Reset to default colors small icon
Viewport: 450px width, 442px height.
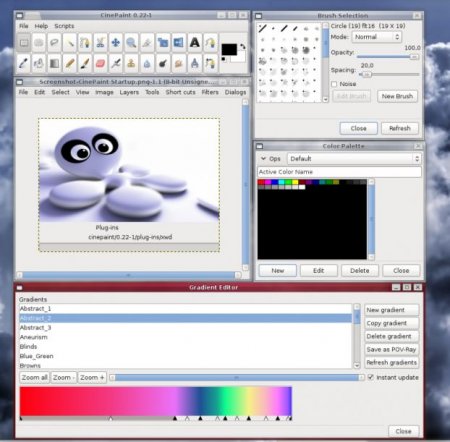point(224,60)
